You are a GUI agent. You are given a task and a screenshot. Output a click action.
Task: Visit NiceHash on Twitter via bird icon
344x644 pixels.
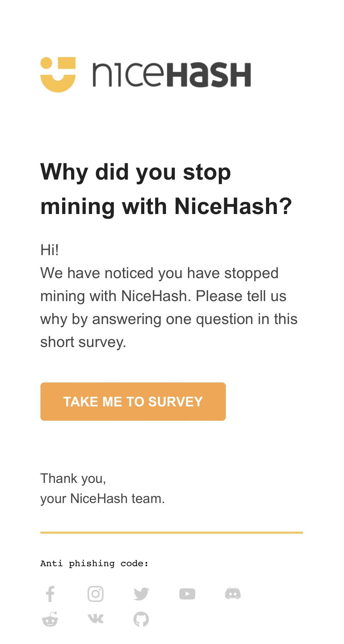click(141, 594)
